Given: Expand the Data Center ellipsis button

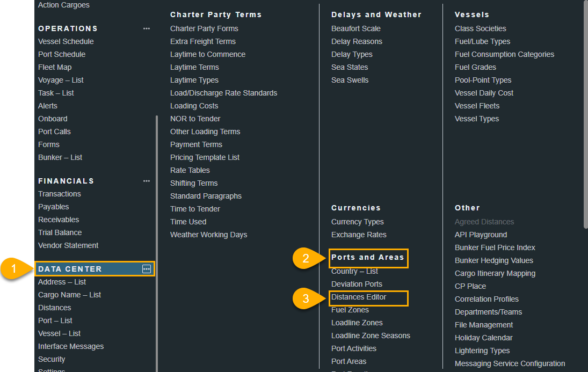Looking at the screenshot, I should tap(147, 269).
